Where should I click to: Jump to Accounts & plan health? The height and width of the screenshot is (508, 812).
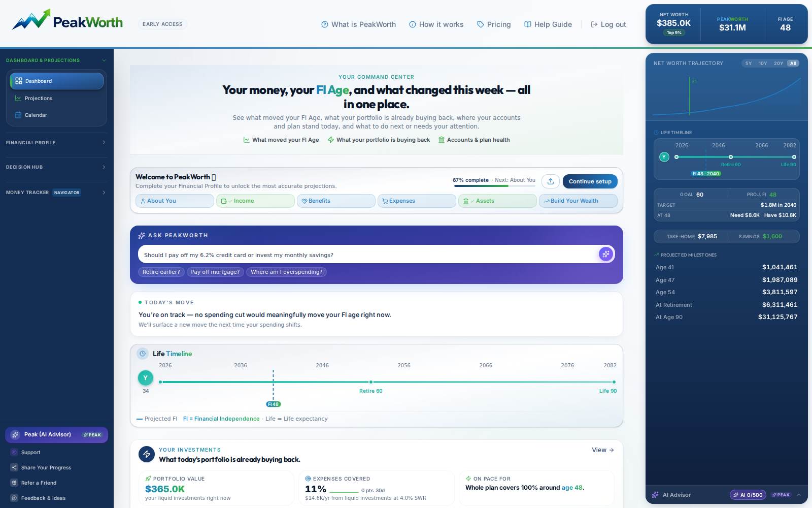point(474,140)
